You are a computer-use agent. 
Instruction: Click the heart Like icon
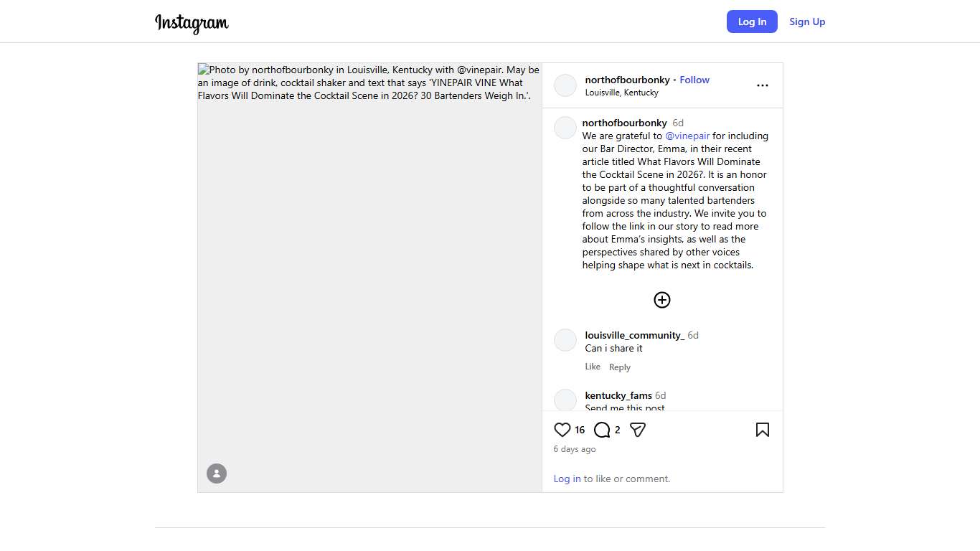562,430
